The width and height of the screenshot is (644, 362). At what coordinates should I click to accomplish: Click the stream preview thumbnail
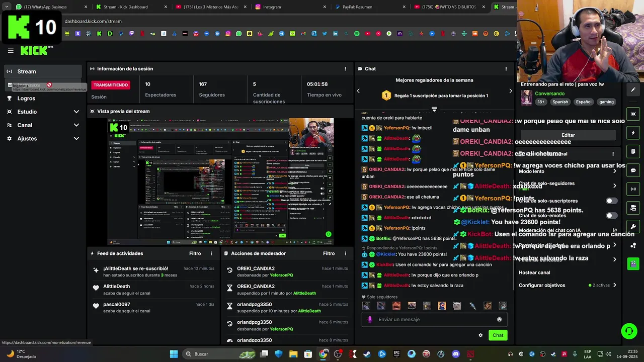click(221, 182)
